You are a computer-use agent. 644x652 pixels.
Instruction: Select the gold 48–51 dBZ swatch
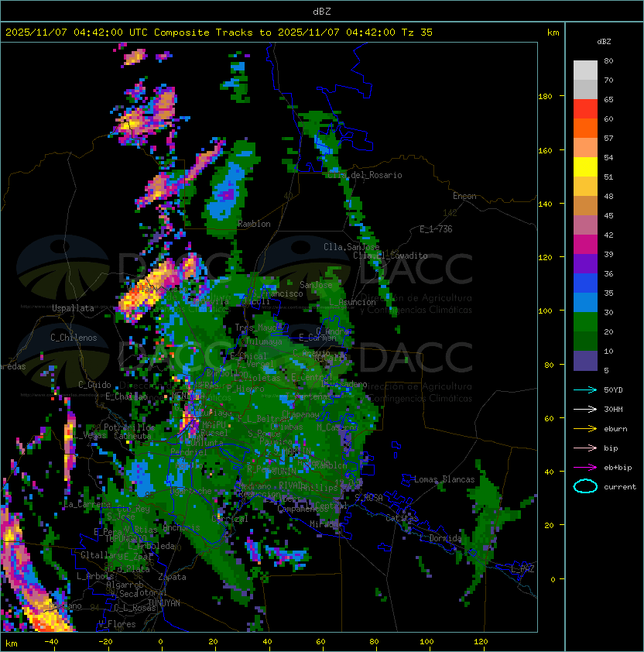pyautogui.click(x=585, y=187)
